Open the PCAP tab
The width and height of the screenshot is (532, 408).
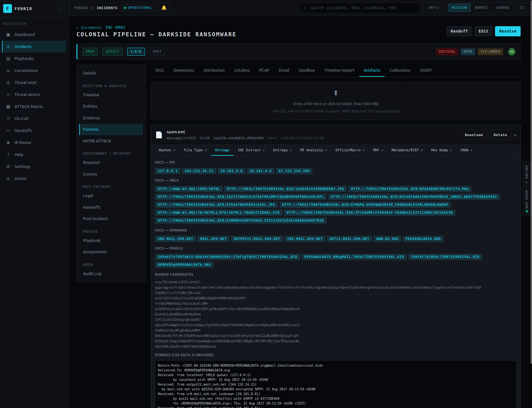[x=264, y=70]
